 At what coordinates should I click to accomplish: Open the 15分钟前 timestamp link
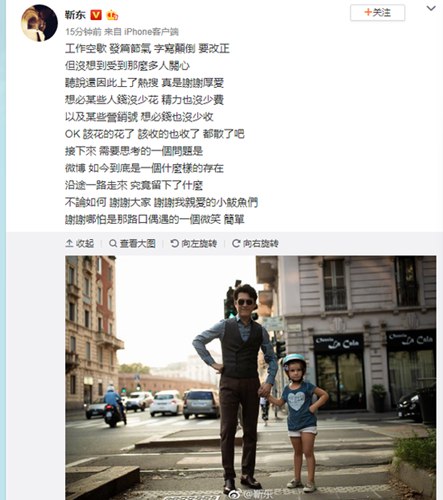point(83,32)
